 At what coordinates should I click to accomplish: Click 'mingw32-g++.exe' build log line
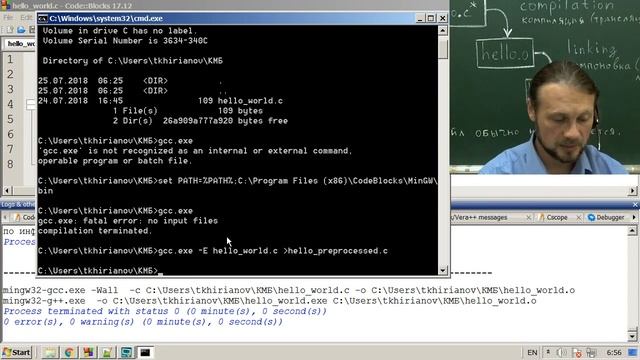click(269, 301)
